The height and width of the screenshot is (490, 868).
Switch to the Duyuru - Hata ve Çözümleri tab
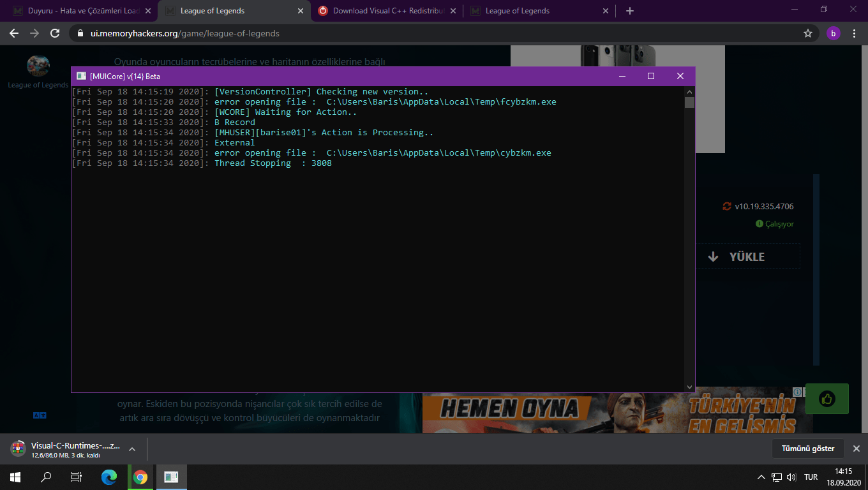pyautogui.click(x=82, y=11)
